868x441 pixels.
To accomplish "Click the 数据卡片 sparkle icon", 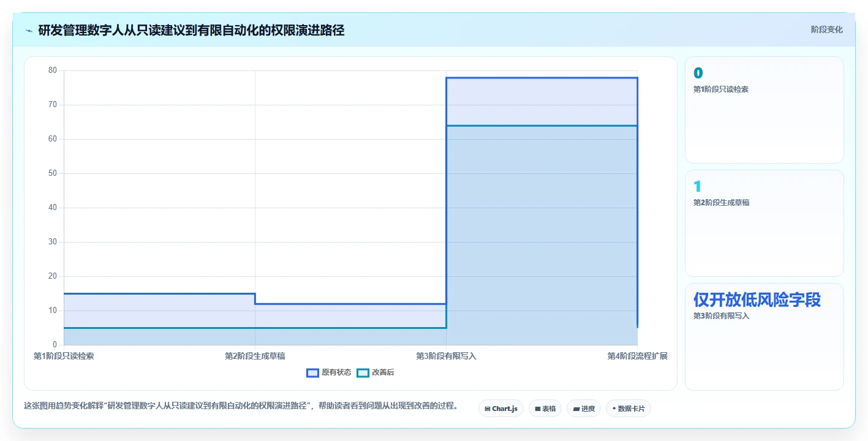I will [614, 409].
